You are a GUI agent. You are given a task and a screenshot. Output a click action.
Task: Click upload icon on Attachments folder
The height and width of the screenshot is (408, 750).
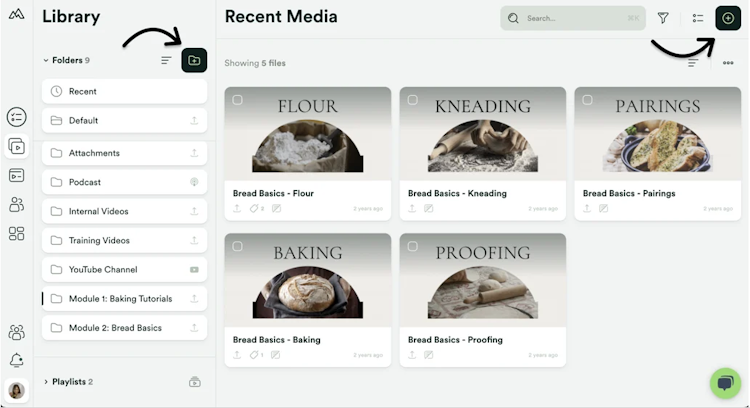click(194, 153)
